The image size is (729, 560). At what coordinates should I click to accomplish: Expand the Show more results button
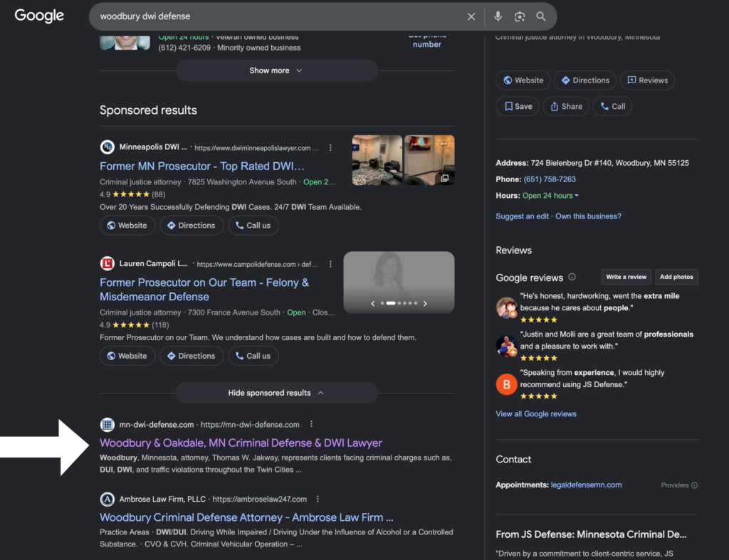pyautogui.click(x=276, y=70)
